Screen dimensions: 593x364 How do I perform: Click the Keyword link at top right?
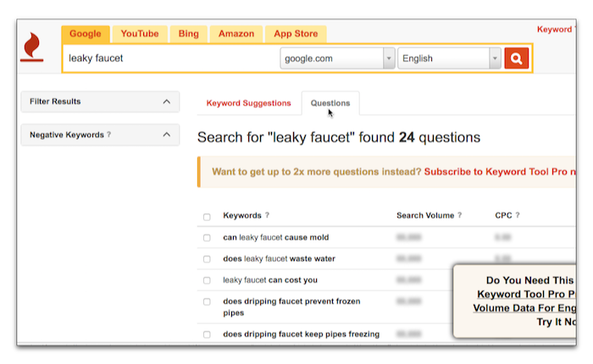tap(556, 30)
